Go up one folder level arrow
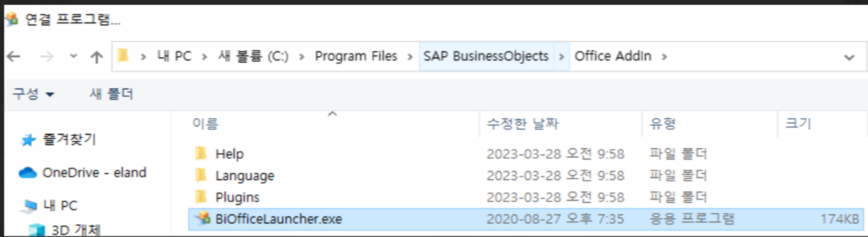The image size is (868, 237). pyautogui.click(x=97, y=57)
